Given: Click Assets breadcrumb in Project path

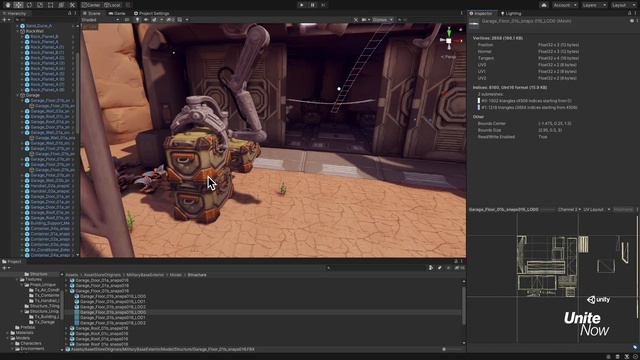Looking at the screenshot, I should [x=72, y=275].
